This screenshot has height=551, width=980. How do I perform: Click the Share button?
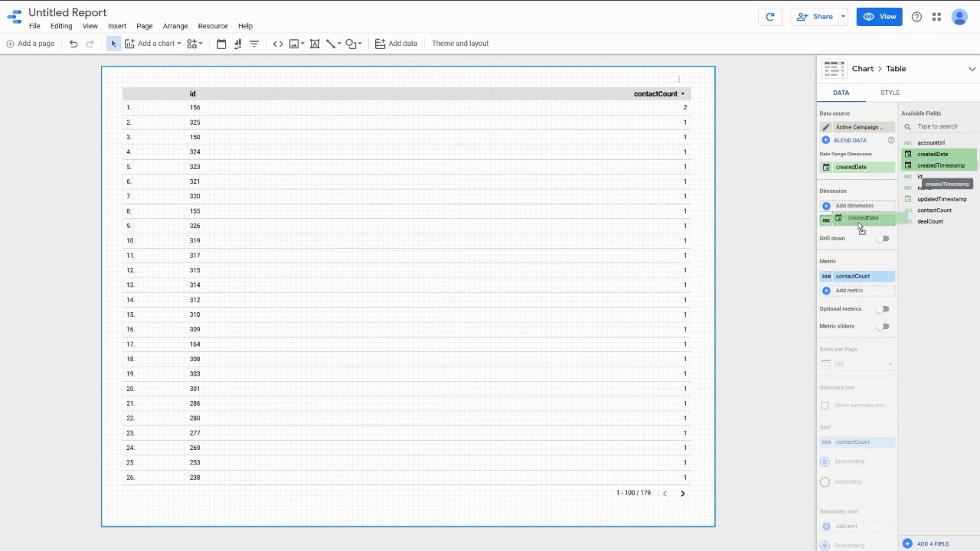(815, 17)
